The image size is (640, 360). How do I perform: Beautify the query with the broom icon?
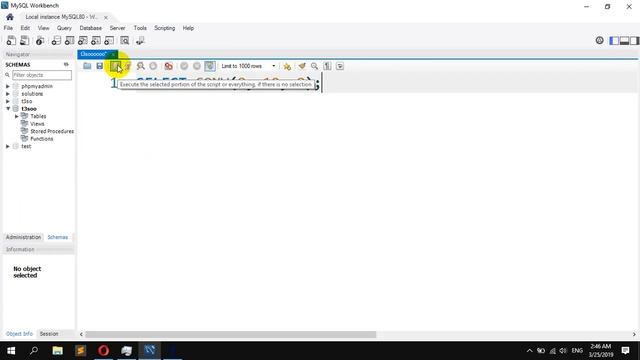tap(302, 66)
